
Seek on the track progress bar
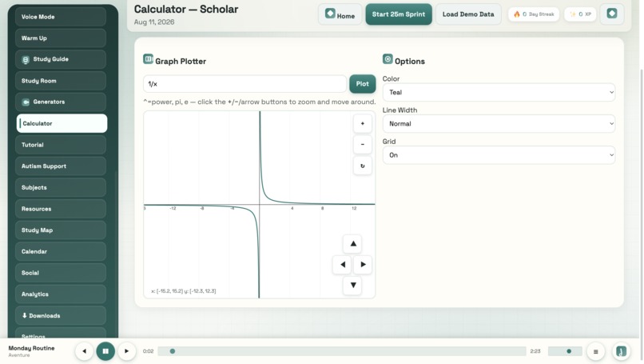342,351
